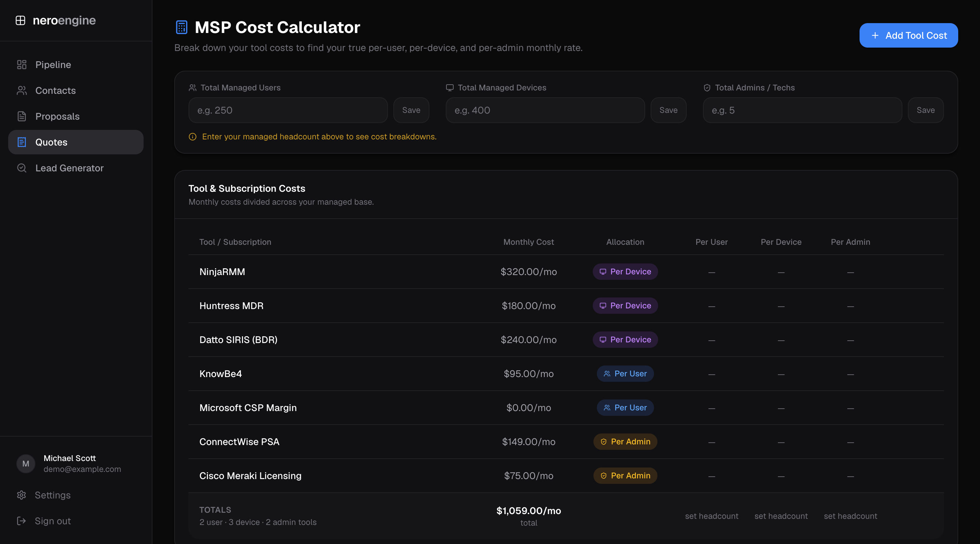Click the info icon by headcount warning
This screenshot has height=544, width=980.
point(193,137)
